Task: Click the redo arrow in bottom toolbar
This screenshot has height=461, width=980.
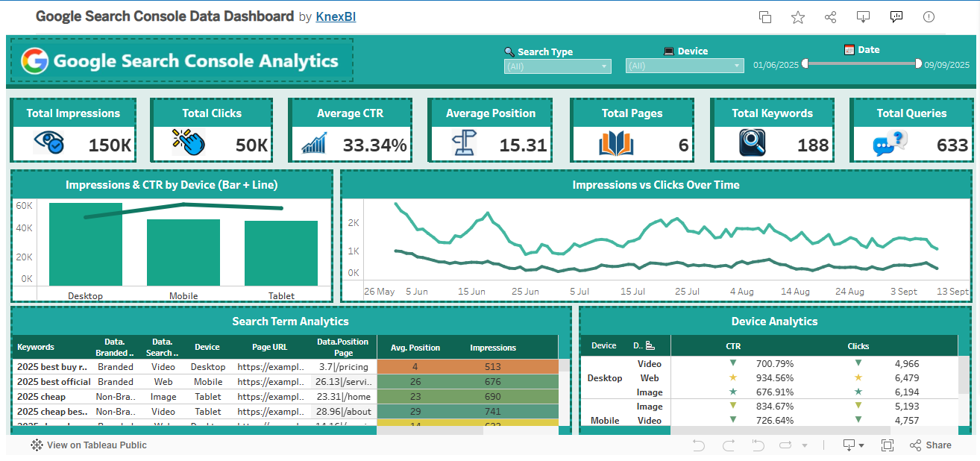Action: click(728, 445)
